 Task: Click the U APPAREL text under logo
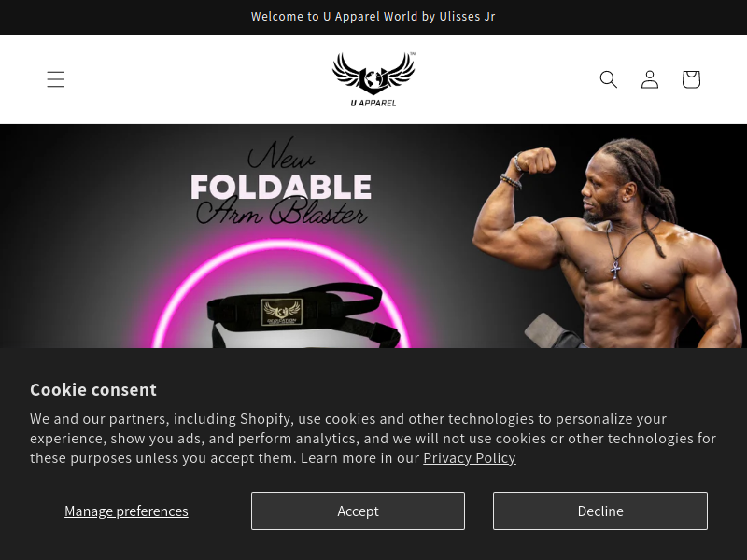pyautogui.click(x=373, y=103)
